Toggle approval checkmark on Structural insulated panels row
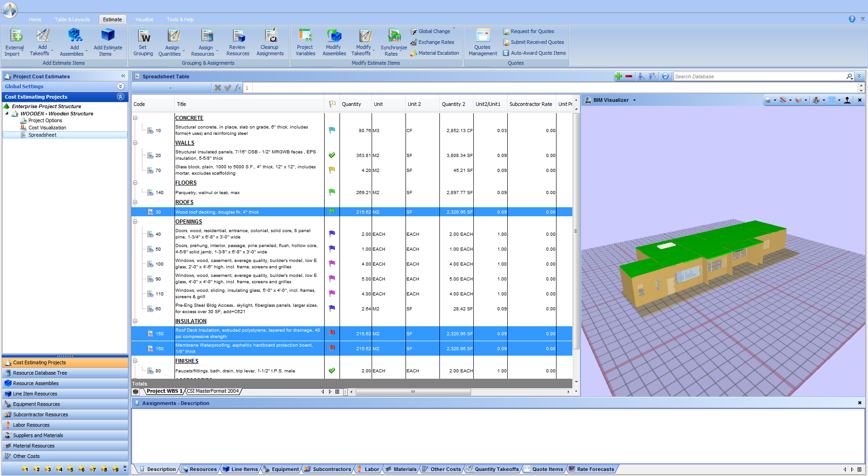The image size is (868, 476). (332, 155)
